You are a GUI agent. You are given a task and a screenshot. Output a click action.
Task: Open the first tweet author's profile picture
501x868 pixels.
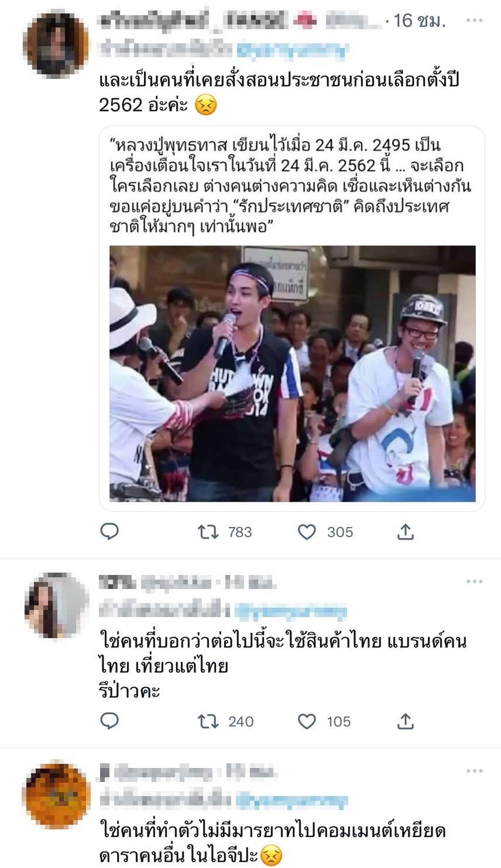pyautogui.click(x=56, y=44)
